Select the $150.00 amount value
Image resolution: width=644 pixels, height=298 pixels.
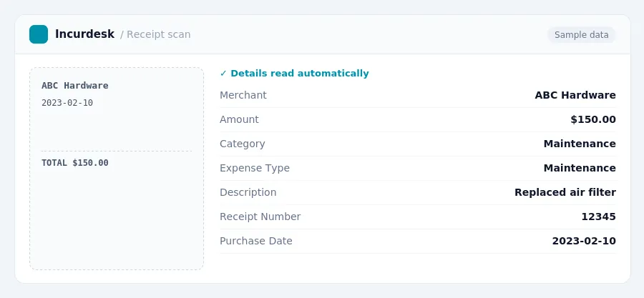tap(593, 119)
